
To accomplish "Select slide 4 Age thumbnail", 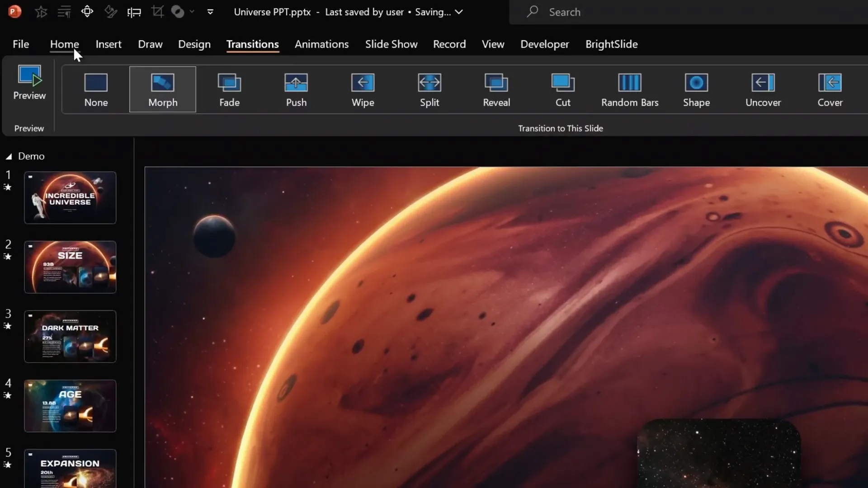I will pos(70,406).
